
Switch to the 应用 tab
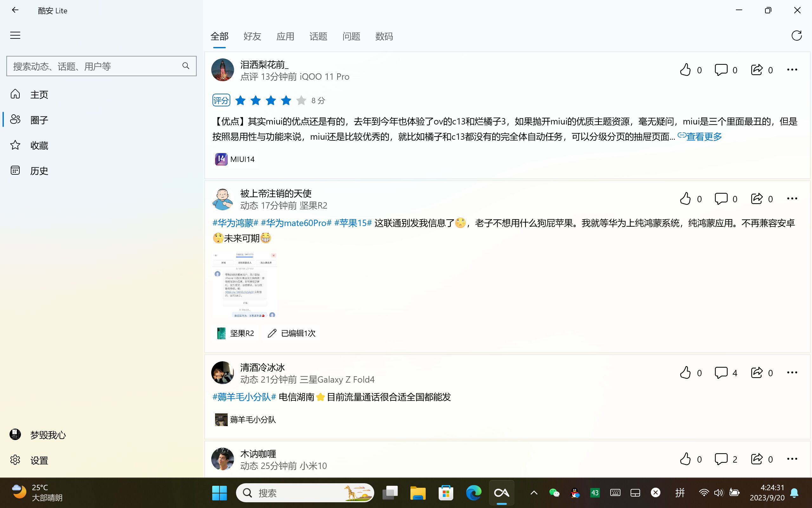pyautogui.click(x=285, y=36)
